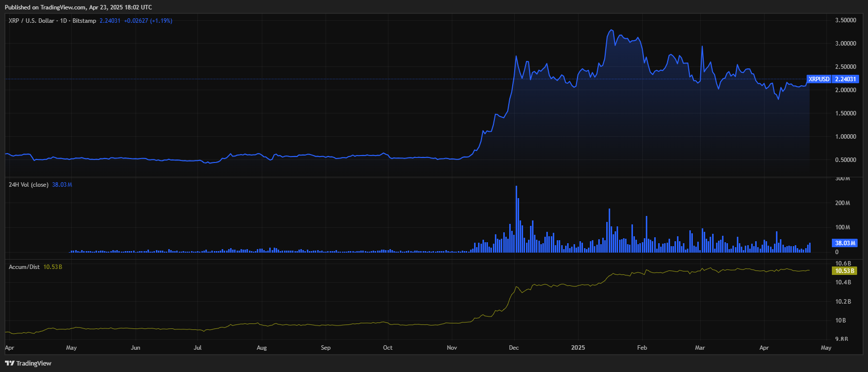The height and width of the screenshot is (372, 868).
Task: Click the TradingView logo in the footer
Action: coord(28,363)
